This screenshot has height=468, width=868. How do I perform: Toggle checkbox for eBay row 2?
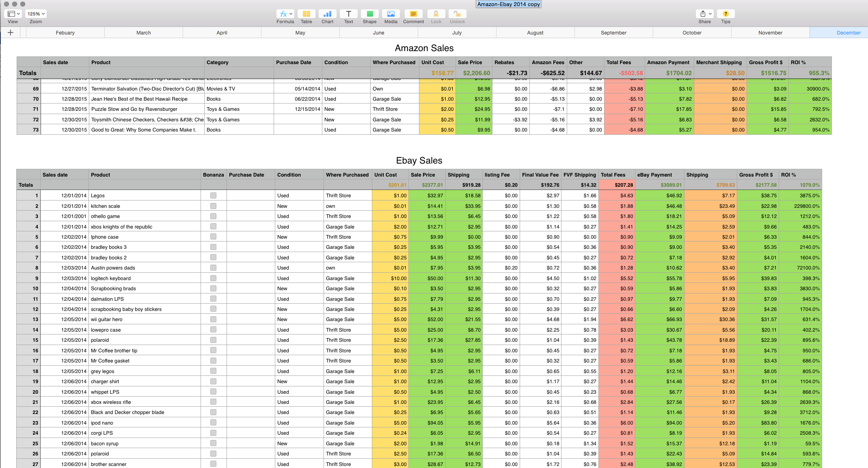[x=213, y=206]
